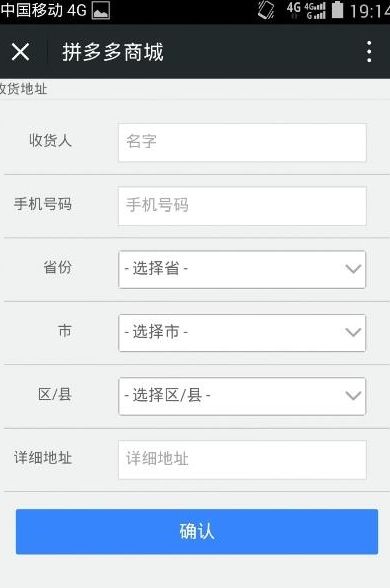The width and height of the screenshot is (390, 588).
Task: Focus the 手机号码 phone number input
Action: [x=242, y=206]
